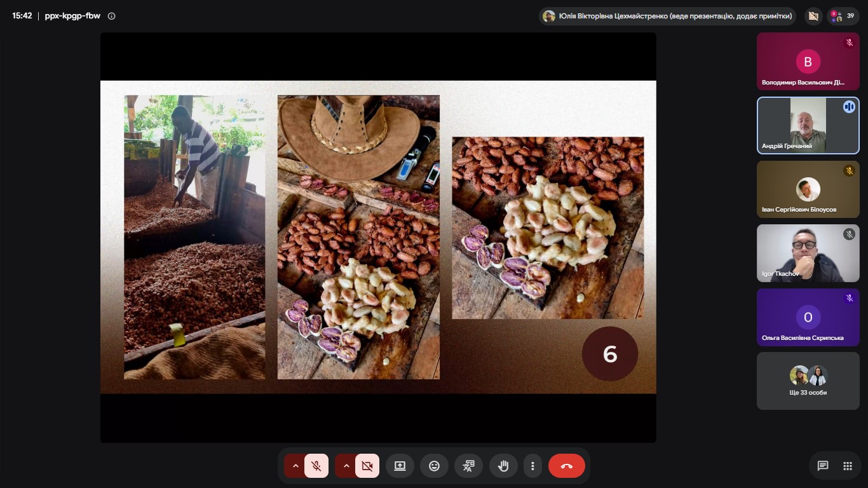Click meeting code ppx-kpgp-fbw
The image size is (868, 488).
72,16
